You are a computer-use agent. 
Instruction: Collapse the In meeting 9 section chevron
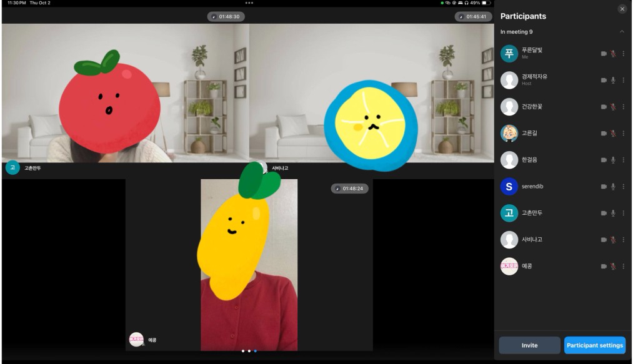[622, 31]
